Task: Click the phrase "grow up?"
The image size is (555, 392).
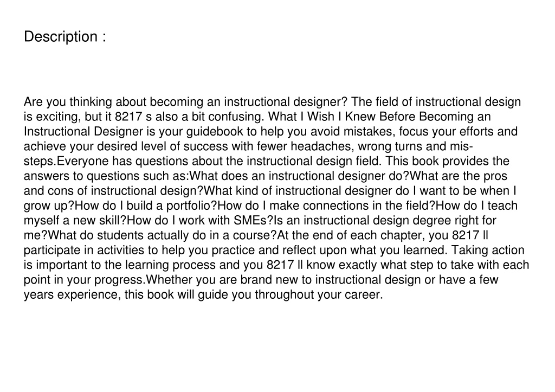Action: 49,206
